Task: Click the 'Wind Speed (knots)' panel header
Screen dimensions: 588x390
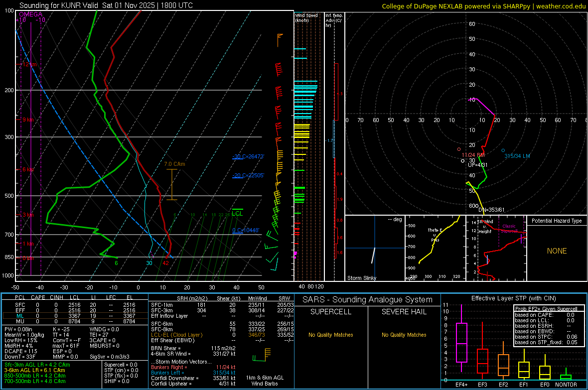Action: [306, 17]
